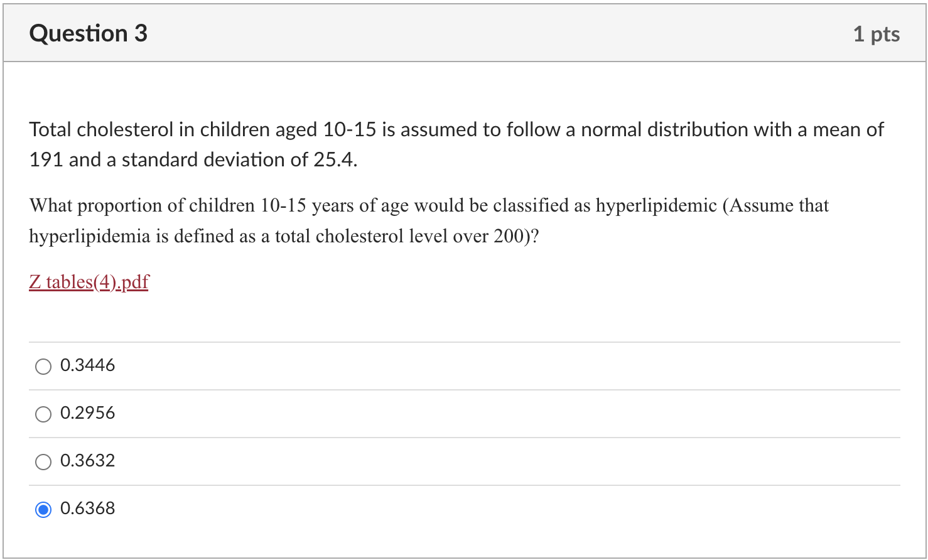Click the text standard deviation of 25.4

[239, 159]
